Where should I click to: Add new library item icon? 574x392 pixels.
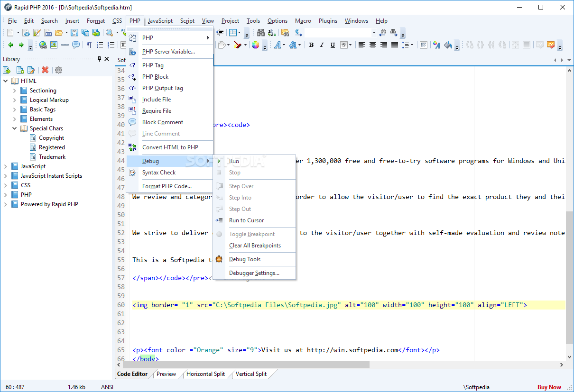point(20,70)
